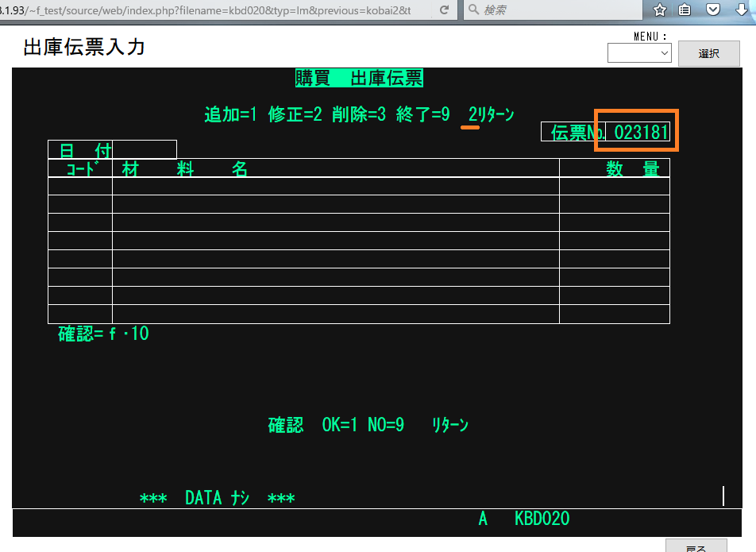Click first row コード cell

[x=80, y=186]
